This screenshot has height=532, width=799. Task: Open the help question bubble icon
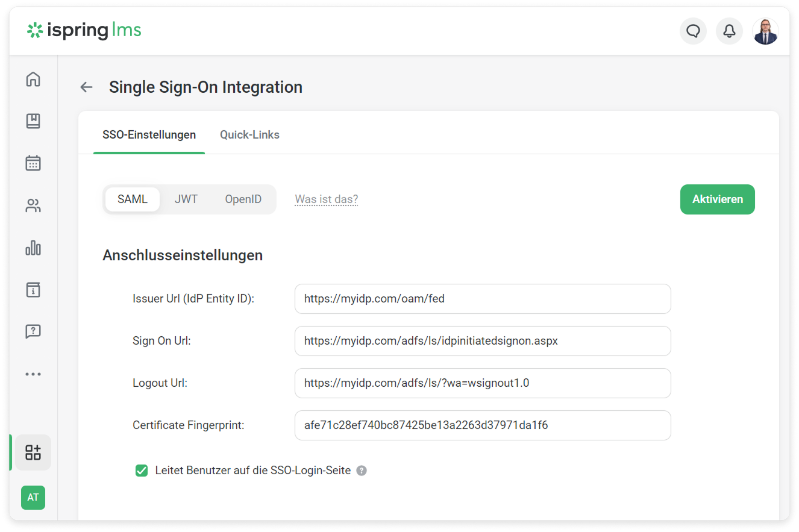coord(33,331)
